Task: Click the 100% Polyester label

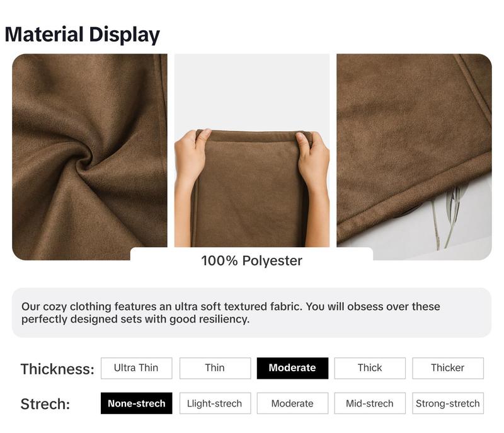Action: (251, 261)
